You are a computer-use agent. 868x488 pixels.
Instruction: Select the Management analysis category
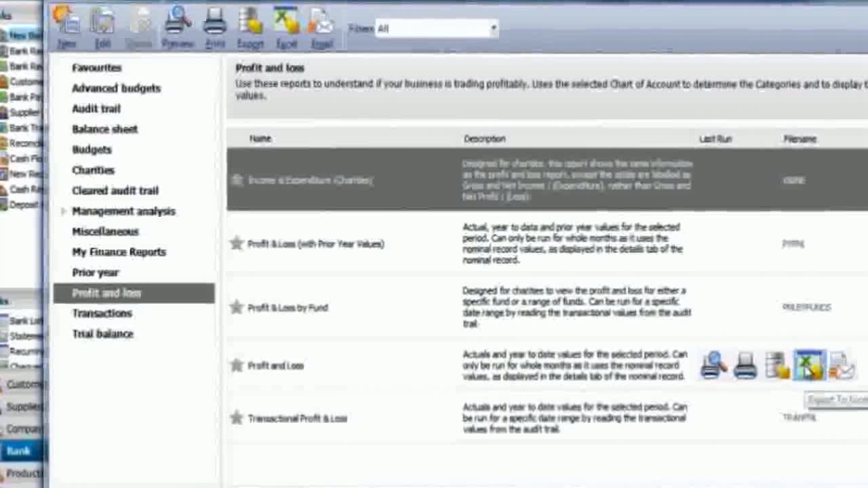pos(124,211)
